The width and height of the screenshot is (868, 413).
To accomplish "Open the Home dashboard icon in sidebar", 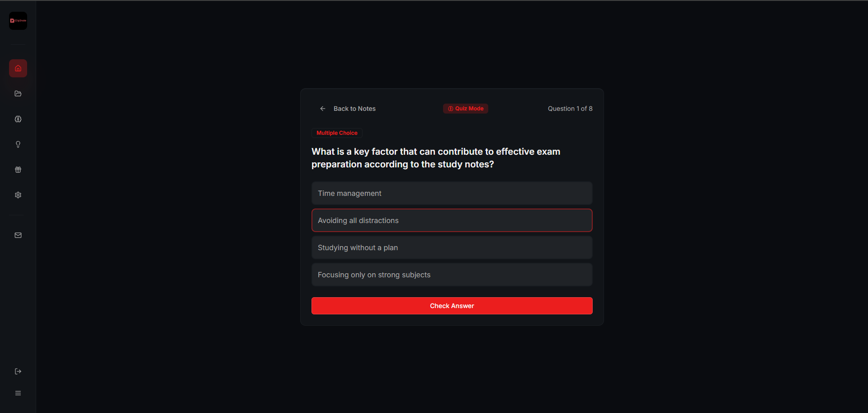I will (x=18, y=68).
